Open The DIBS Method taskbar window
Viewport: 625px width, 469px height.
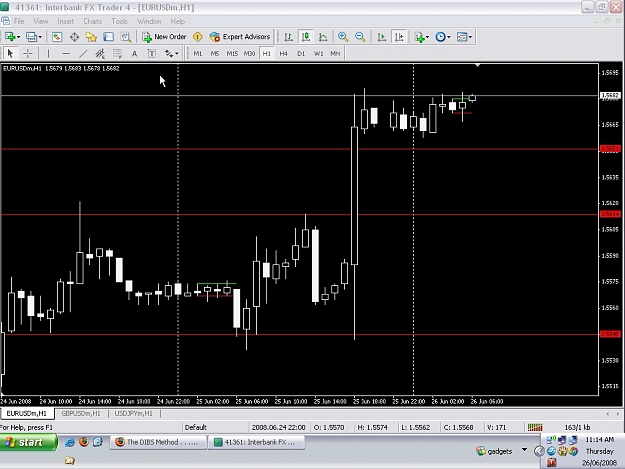click(x=158, y=442)
